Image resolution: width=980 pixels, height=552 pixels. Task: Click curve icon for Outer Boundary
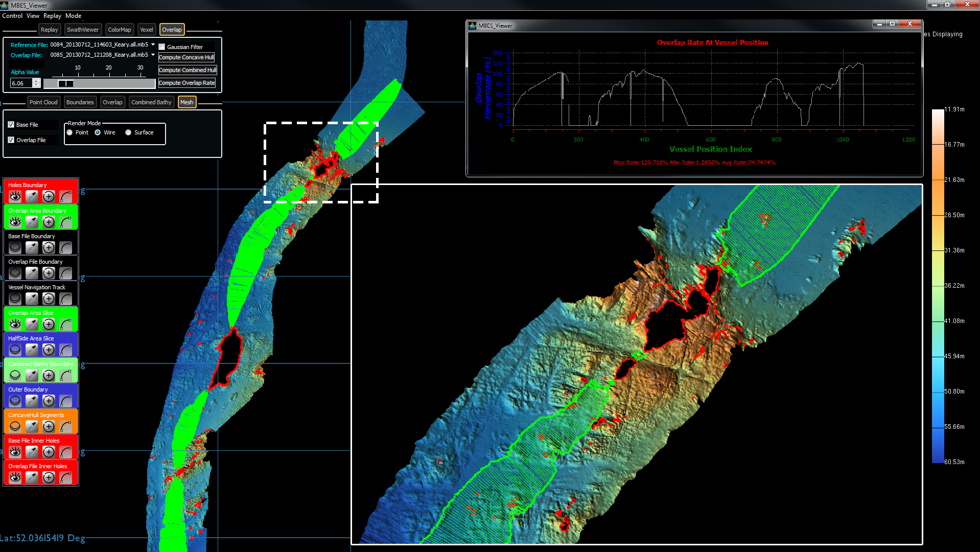tap(65, 401)
